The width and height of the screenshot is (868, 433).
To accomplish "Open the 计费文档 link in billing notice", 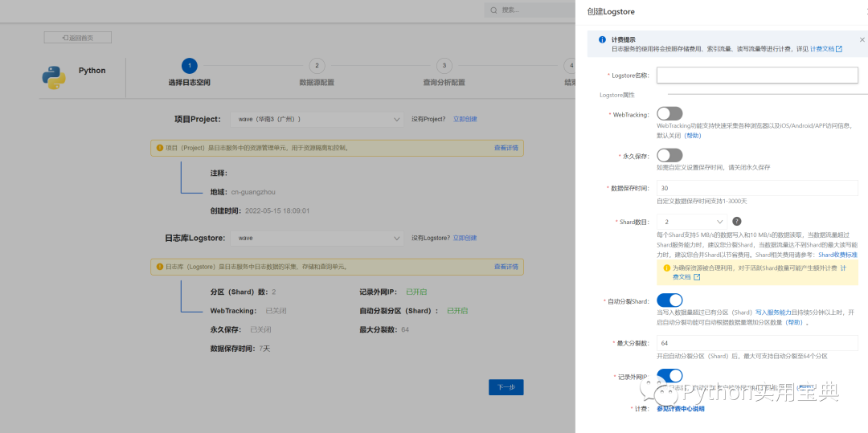I will [x=822, y=49].
